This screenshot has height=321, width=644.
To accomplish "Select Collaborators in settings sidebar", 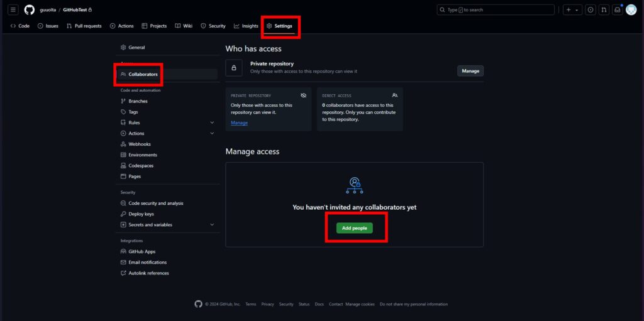I will (x=167, y=74).
